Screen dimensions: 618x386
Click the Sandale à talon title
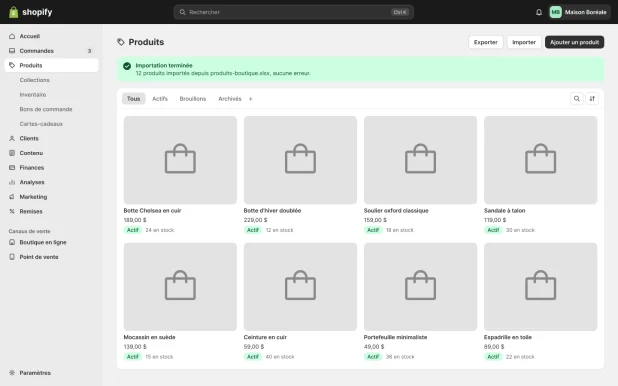click(504, 211)
